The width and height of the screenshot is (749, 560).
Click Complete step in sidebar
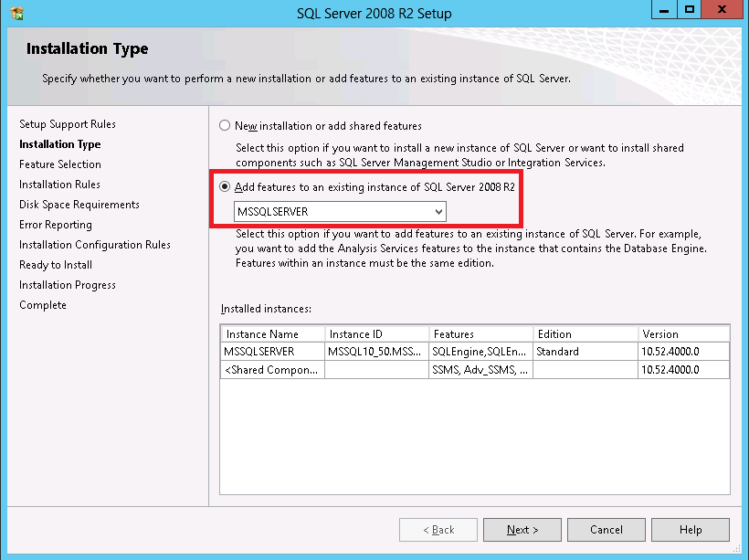43,305
